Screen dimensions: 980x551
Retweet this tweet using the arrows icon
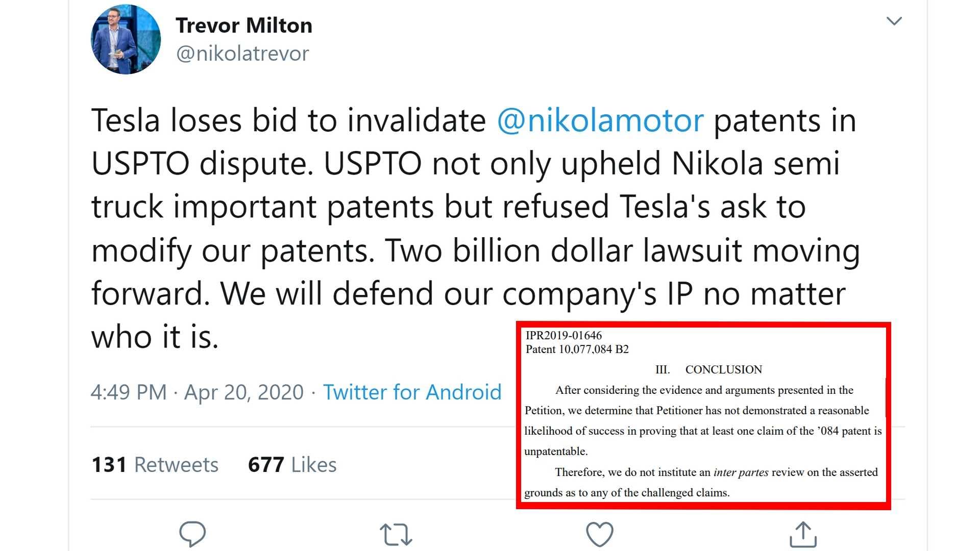(x=396, y=534)
